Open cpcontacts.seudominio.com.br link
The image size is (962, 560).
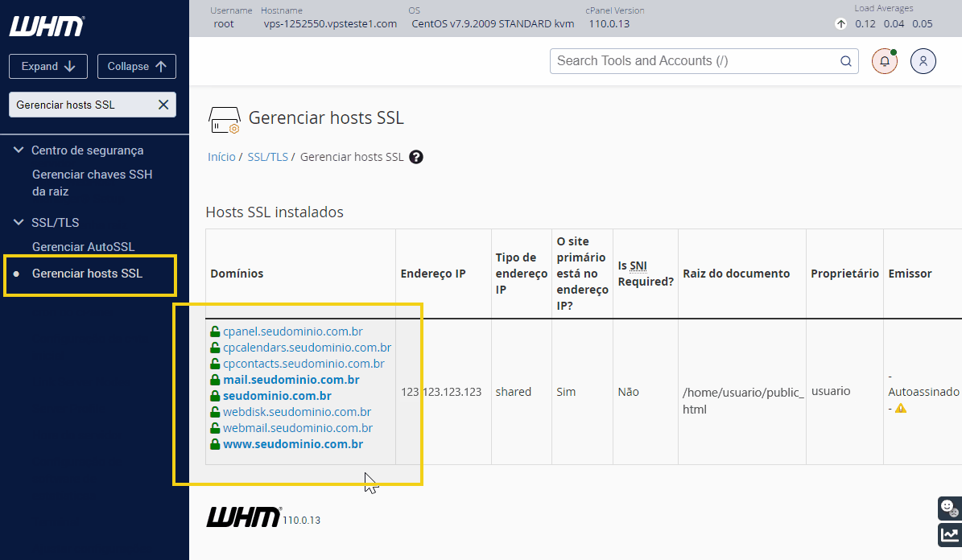303,364
